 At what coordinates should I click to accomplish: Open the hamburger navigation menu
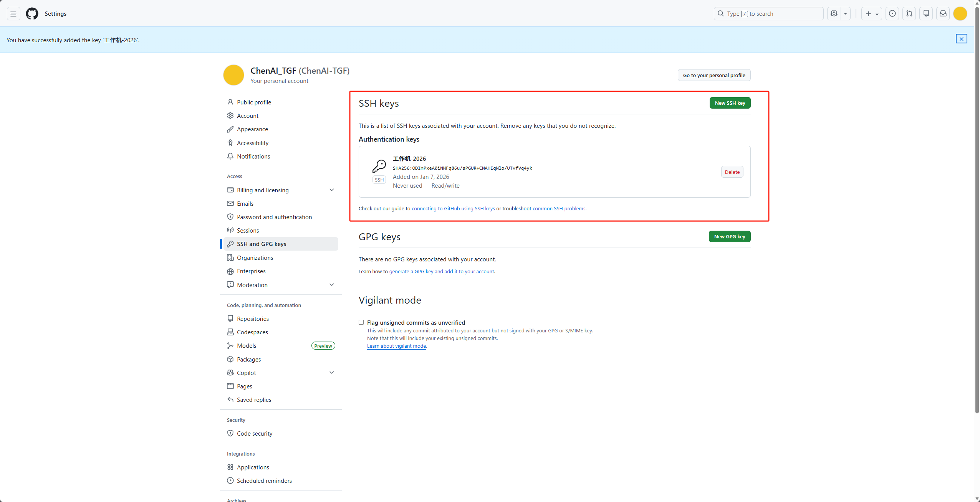tap(13, 14)
